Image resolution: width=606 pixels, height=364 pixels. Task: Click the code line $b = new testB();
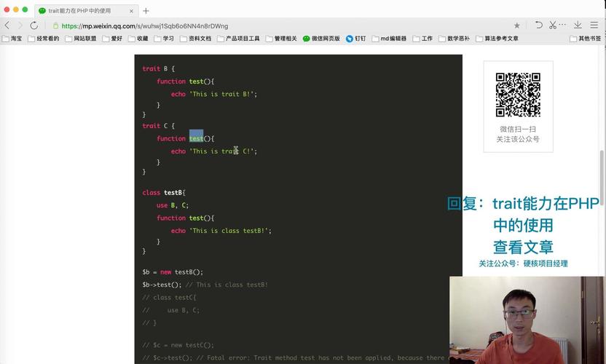[x=173, y=272]
